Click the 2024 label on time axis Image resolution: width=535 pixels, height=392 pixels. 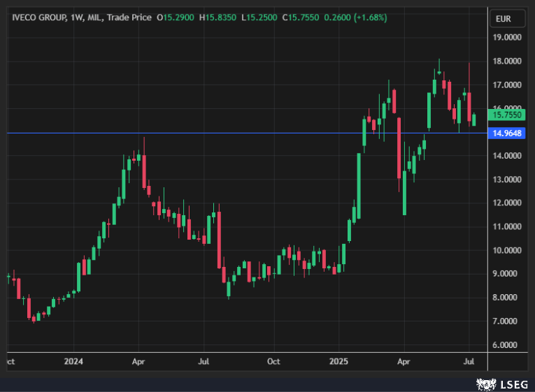click(x=73, y=361)
